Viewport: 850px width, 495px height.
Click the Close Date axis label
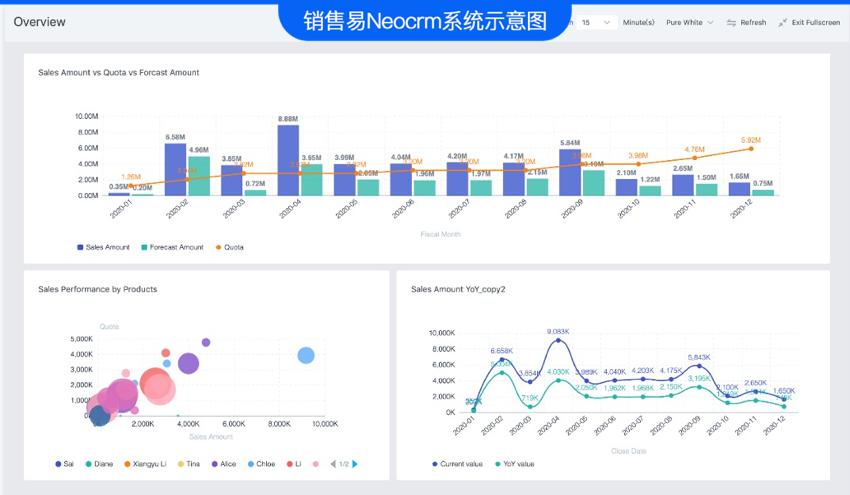628,451
